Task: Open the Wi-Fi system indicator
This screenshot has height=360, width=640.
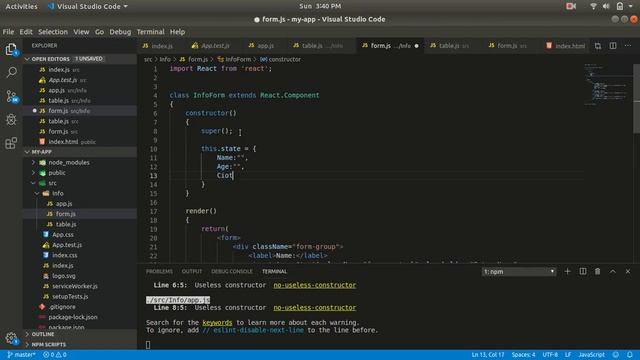Action: (x=593, y=6)
